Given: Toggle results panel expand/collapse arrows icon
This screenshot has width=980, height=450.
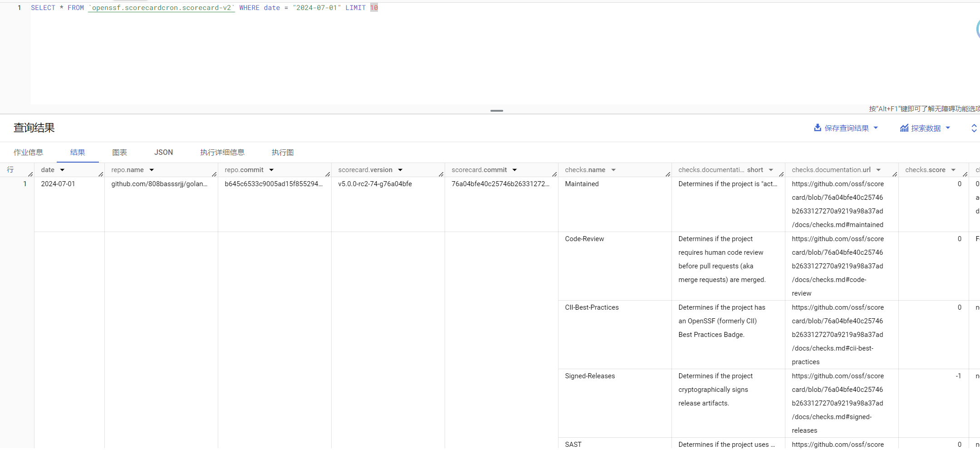Looking at the screenshot, I should (x=974, y=128).
